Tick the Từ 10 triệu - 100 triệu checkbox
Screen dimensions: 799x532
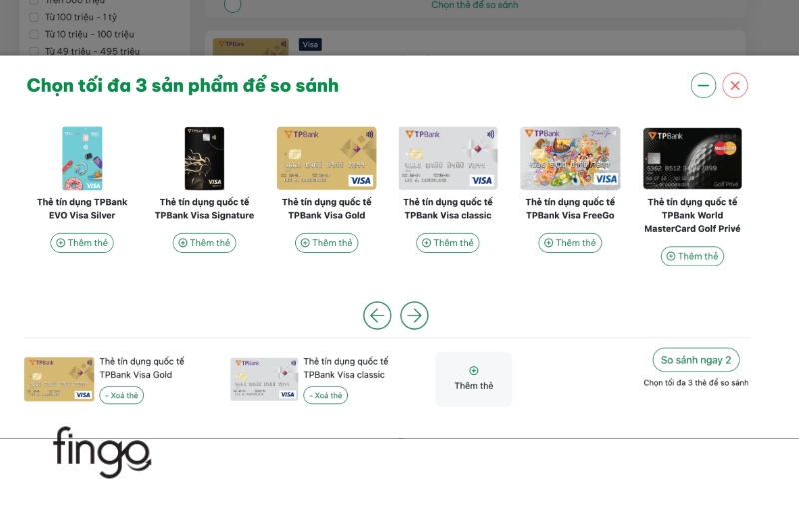point(34,34)
